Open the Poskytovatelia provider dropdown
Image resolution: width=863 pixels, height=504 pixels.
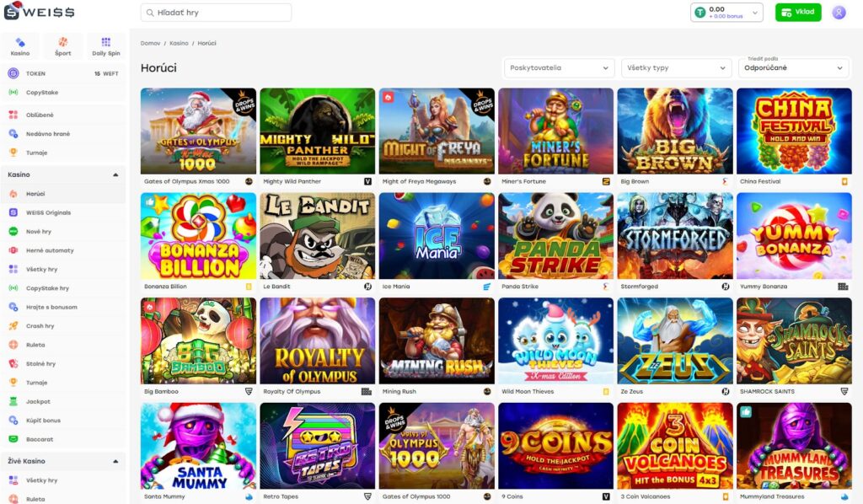[x=559, y=68]
